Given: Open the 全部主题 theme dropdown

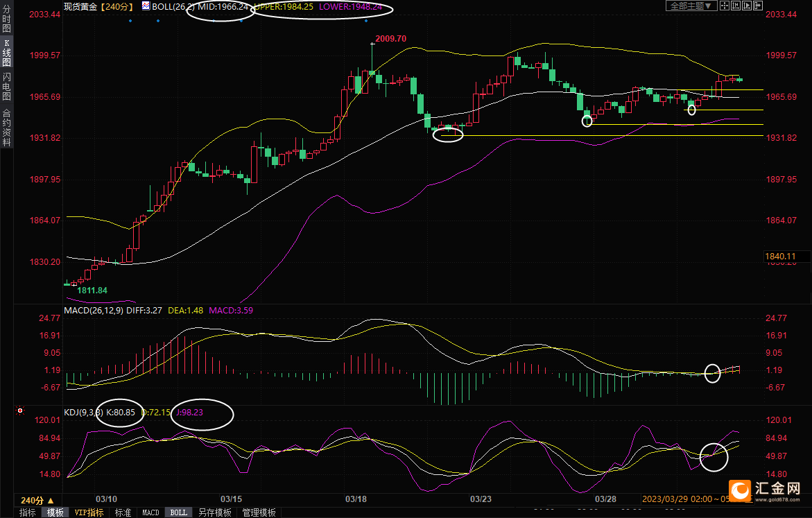Looking at the screenshot, I should click(x=691, y=6).
